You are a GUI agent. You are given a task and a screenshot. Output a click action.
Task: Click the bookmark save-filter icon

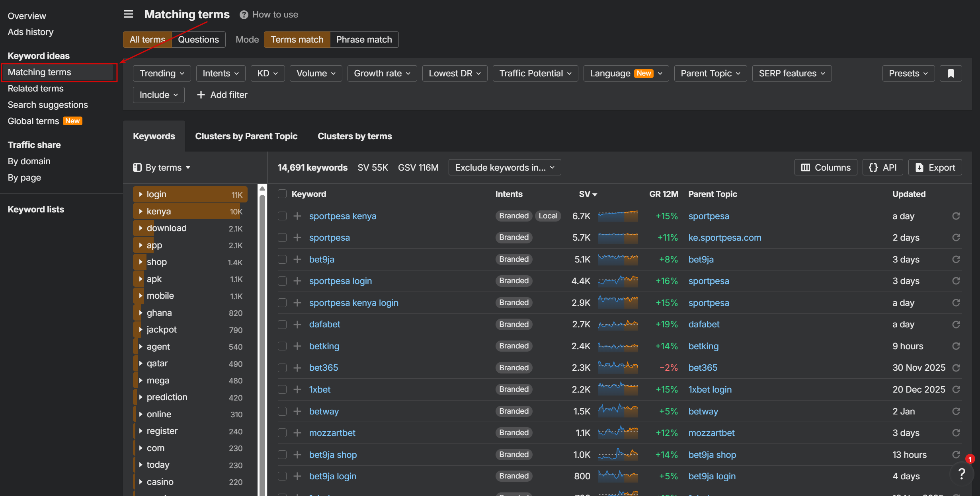pos(951,73)
